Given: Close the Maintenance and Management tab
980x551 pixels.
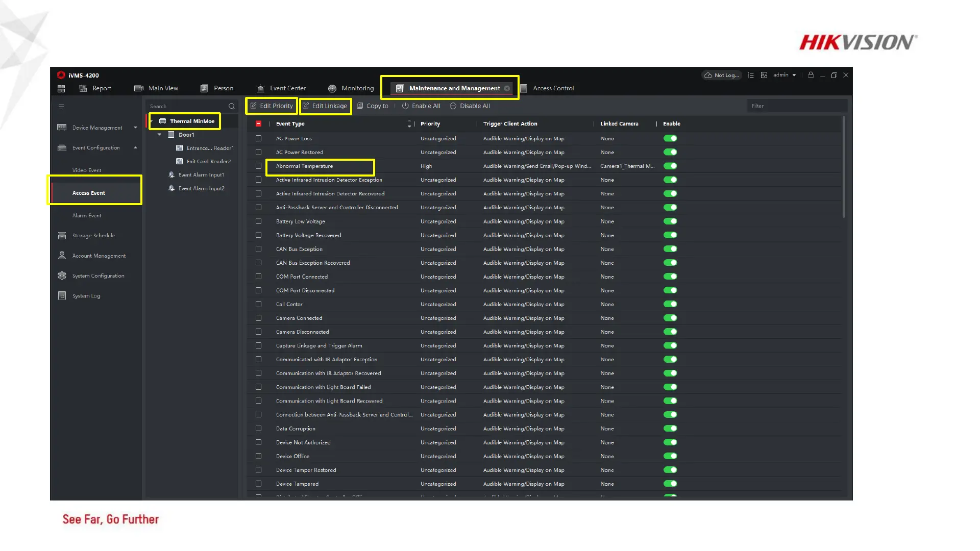Looking at the screenshot, I should (x=507, y=88).
